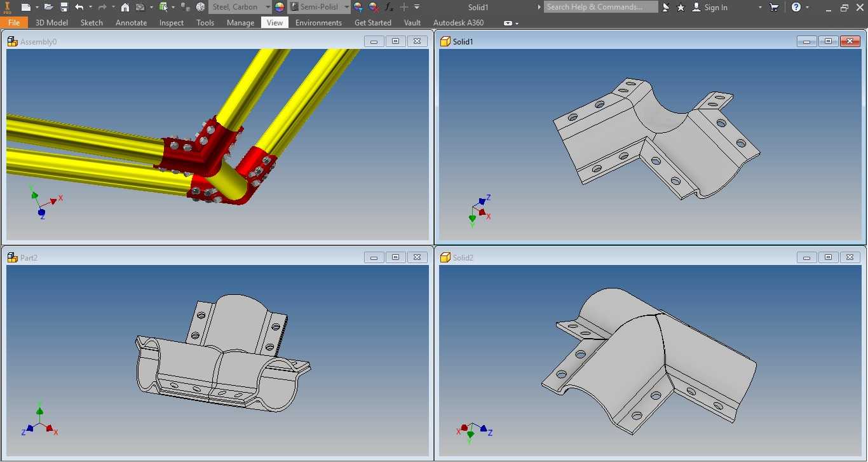Open the Vault tab
868x462 pixels.
[x=412, y=22]
